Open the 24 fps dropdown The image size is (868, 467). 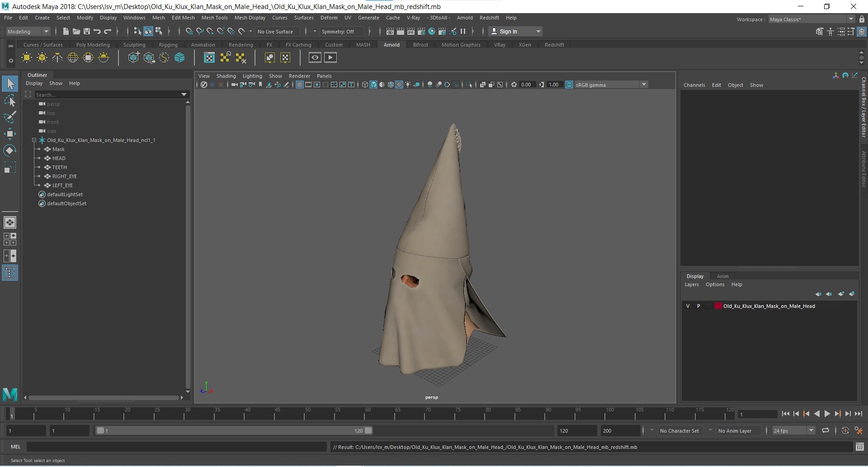[793, 430]
